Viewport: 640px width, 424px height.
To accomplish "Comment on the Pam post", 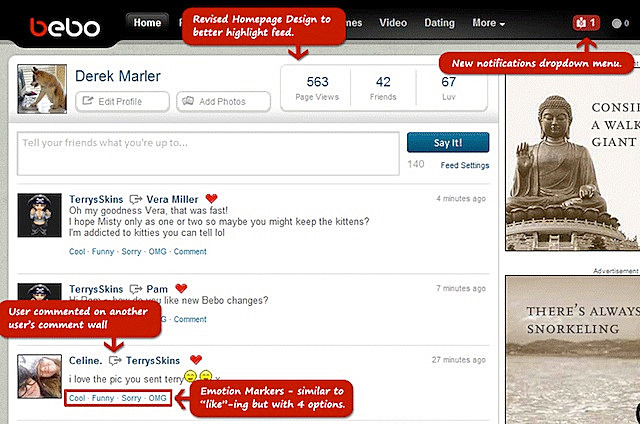I will tap(190, 319).
